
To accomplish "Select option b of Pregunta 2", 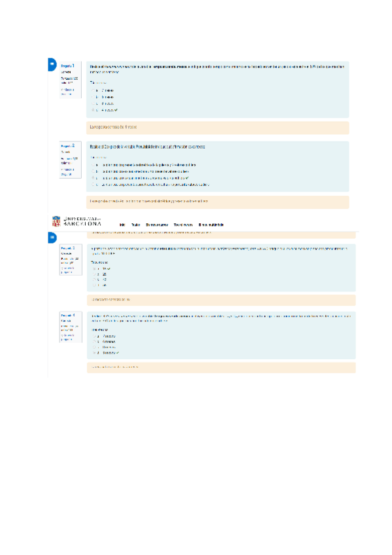I will [x=94, y=171].
